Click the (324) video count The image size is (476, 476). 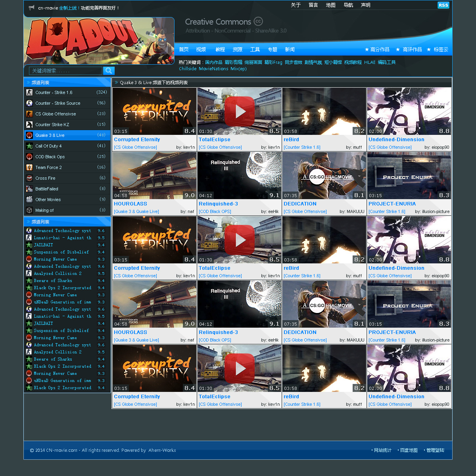pos(102,92)
